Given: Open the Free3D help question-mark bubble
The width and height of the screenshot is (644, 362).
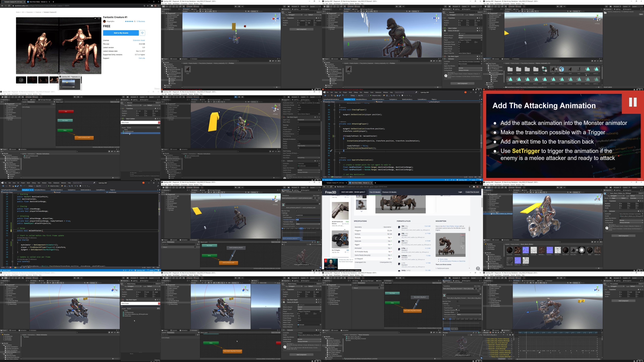Looking at the screenshot, I should pos(478,268).
